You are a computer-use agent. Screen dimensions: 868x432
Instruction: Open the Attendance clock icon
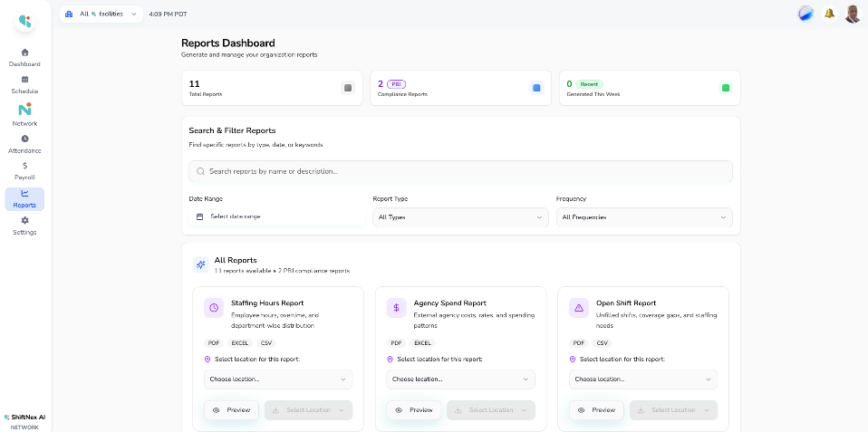tap(24, 139)
